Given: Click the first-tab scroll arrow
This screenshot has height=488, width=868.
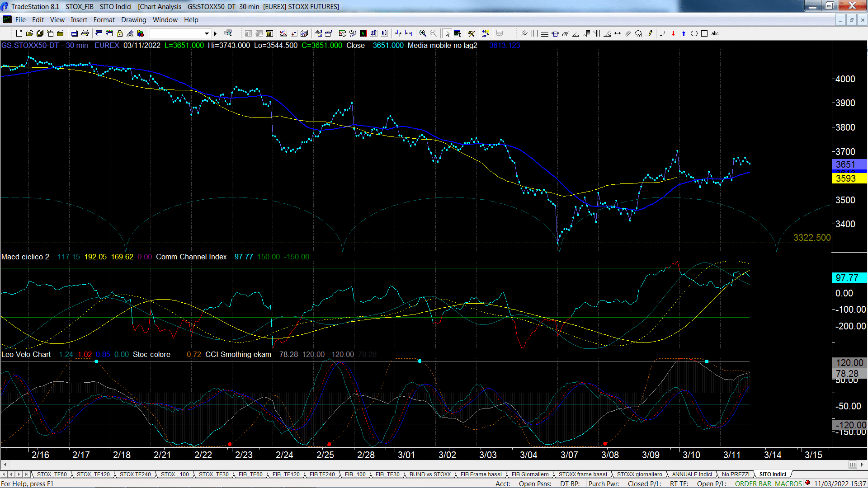Looking at the screenshot, I should [4, 474].
